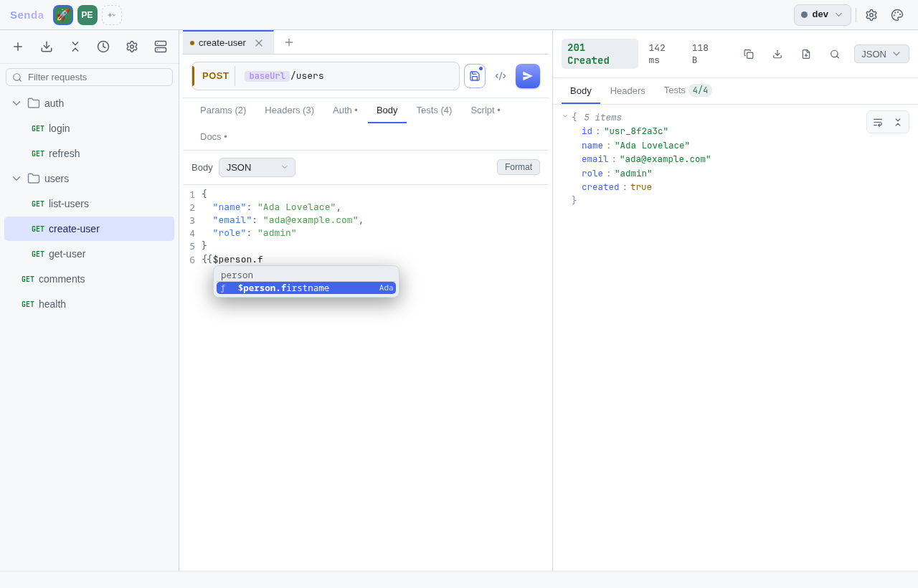Screen dimensions: 918x588
Task: Open the get-user request
Action: point(89,254)
